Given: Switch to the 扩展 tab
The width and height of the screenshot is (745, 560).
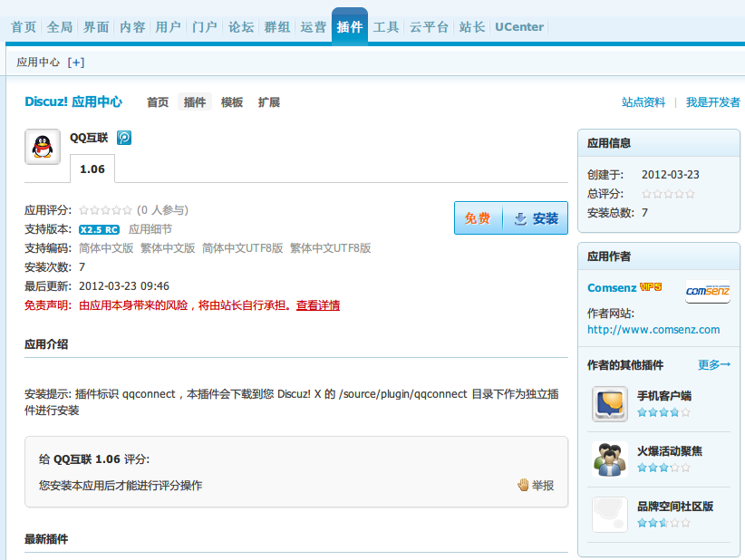Looking at the screenshot, I should pos(269,102).
